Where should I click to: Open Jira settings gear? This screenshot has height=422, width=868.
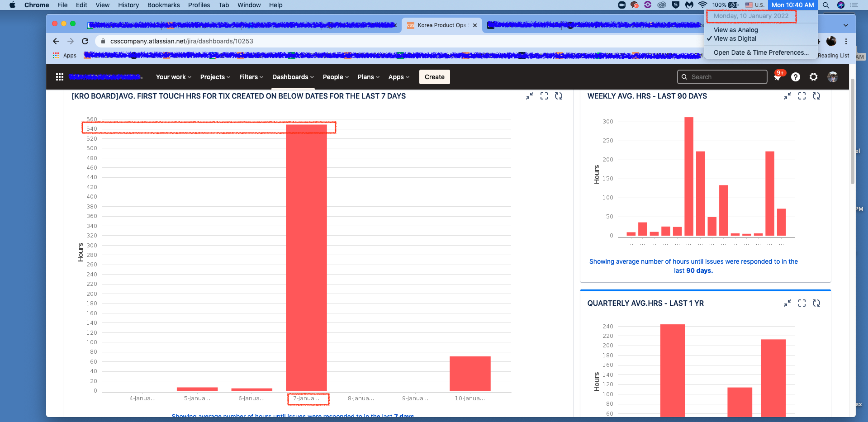(814, 77)
